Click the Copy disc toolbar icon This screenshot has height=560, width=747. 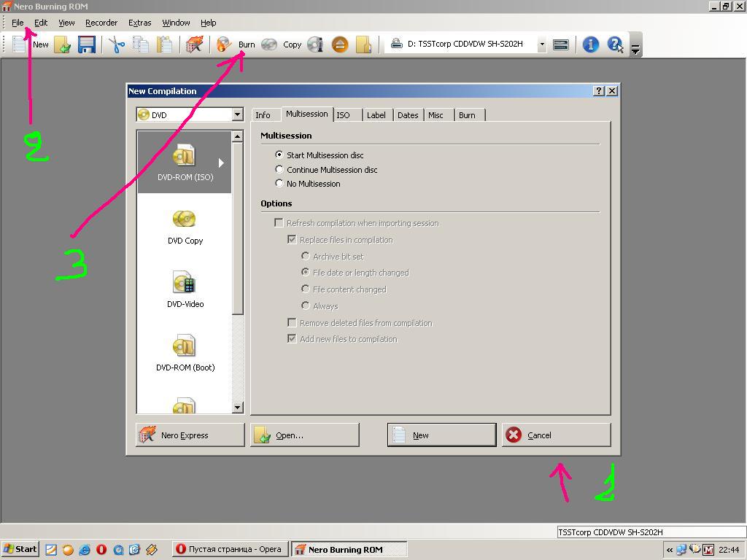[269, 44]
